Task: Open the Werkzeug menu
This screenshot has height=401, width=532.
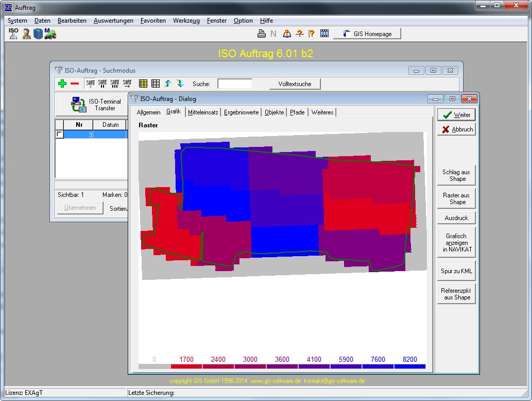Action: coord(186,21)
